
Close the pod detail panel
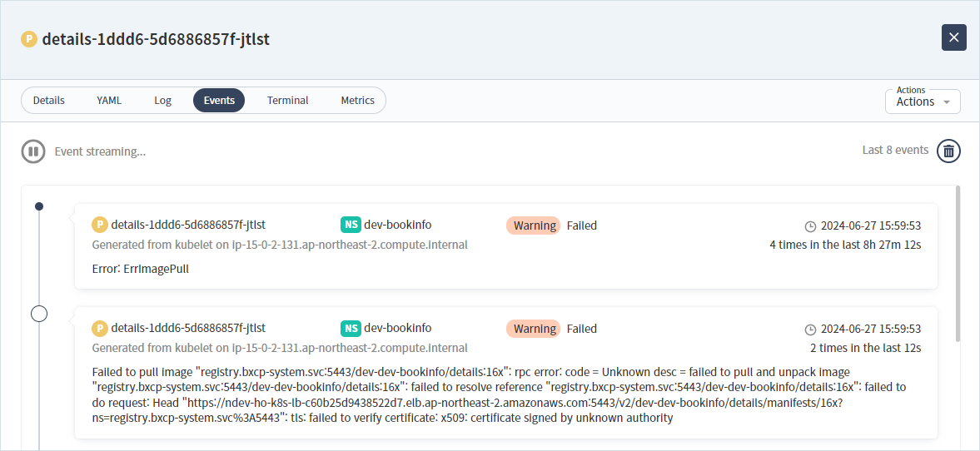coord(953,37)
